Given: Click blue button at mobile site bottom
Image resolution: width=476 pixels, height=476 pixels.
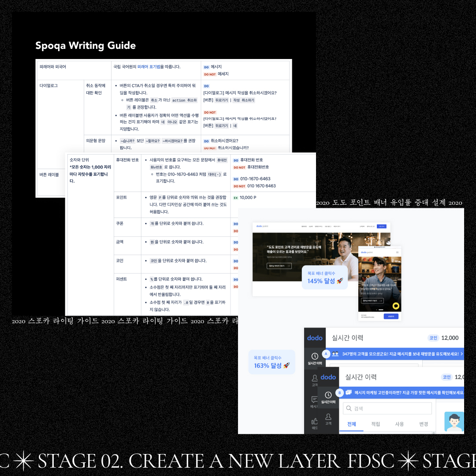Looking at the screenshot, I should pos(391,316).
